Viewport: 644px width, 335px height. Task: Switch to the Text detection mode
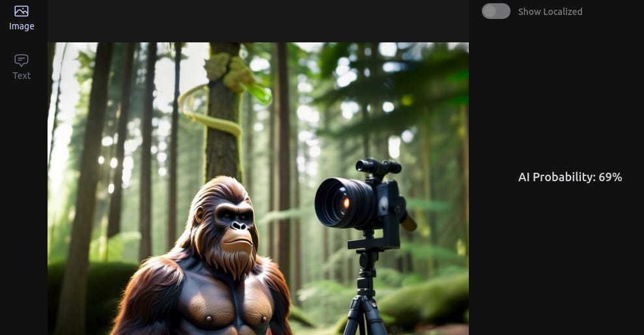pyautogui.click(x=21, y=67)
